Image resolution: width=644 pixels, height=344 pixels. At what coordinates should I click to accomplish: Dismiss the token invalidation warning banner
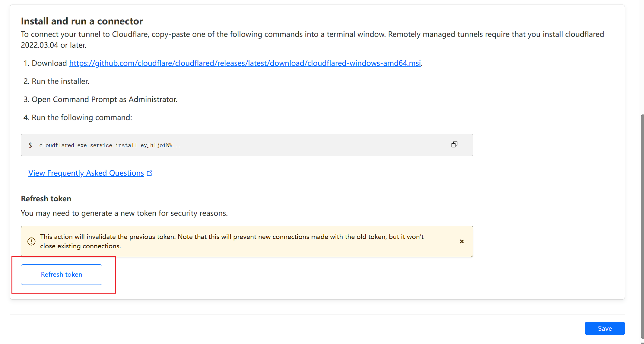click(x=462, y=241)
